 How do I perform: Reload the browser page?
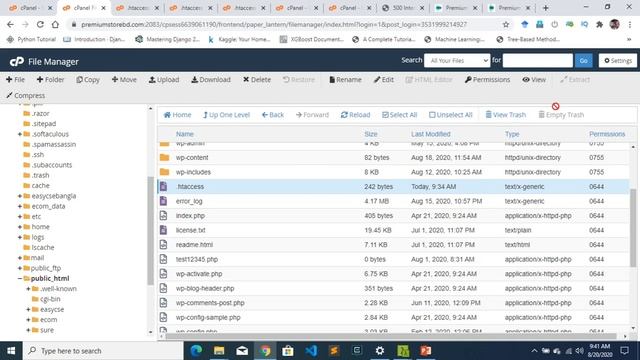(x=40, y=24)
